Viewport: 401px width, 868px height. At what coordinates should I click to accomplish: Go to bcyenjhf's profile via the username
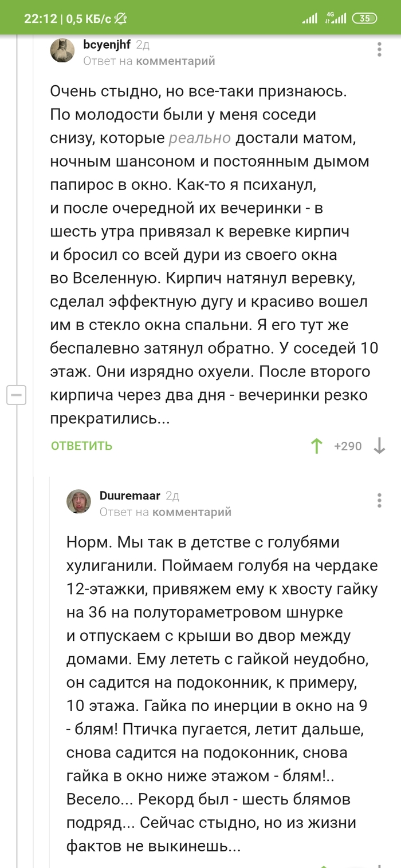pyautogui.click(x=107, y=44)
